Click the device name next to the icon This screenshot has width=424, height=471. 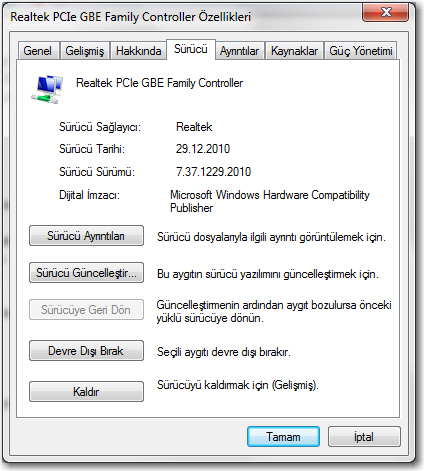pyautogui.click(x=159, y=83)
